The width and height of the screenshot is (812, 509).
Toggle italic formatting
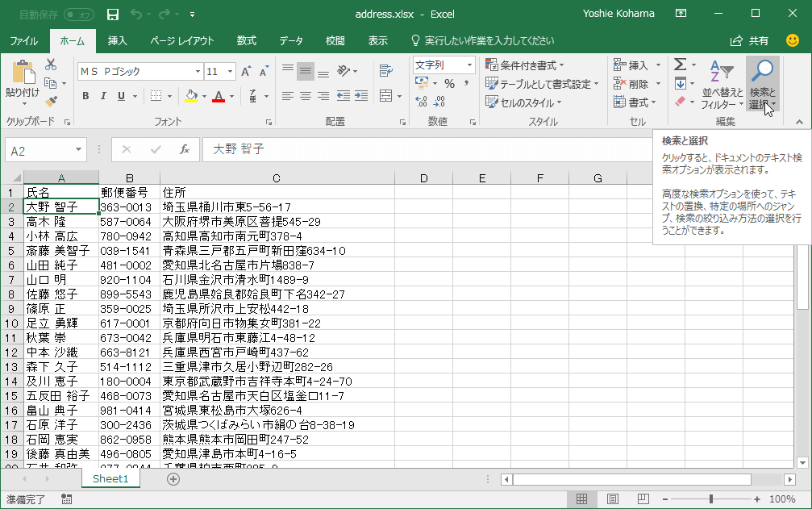[x=103, y=96]
